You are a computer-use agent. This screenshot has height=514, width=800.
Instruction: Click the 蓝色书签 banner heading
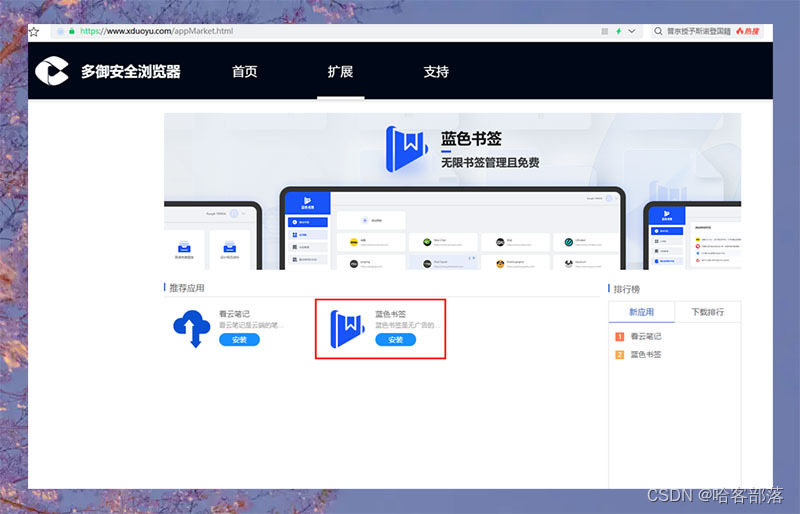[471, 138]
